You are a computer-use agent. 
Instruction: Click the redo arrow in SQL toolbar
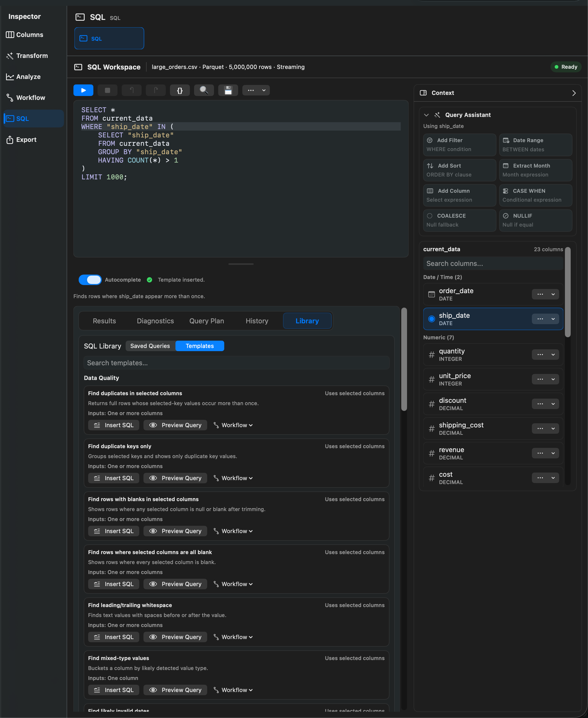click(156, 90)
